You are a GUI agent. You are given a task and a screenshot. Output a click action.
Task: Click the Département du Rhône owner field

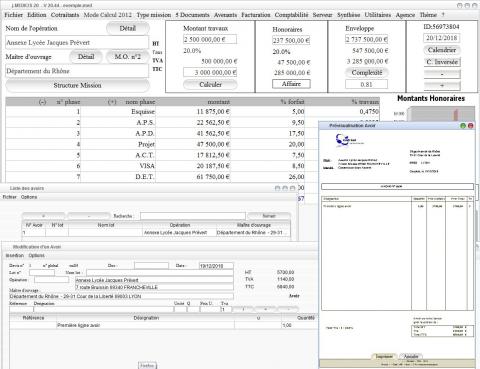[x=77, y=71]
